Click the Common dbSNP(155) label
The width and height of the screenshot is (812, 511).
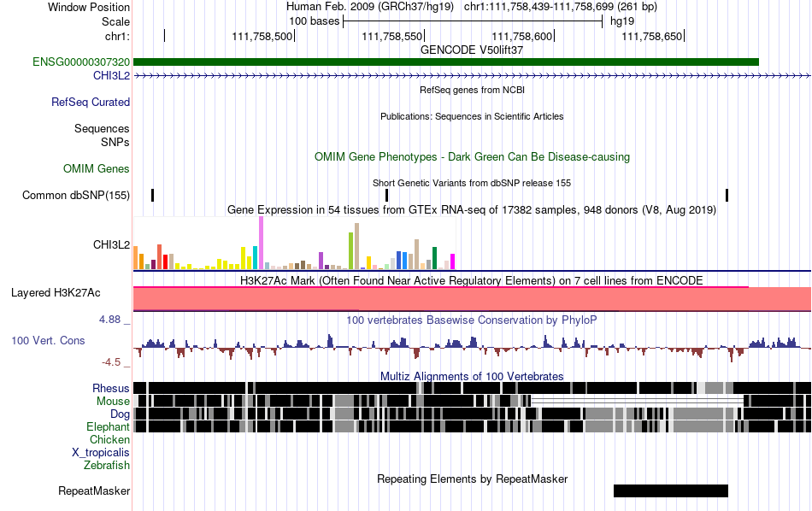pos(76,195)
